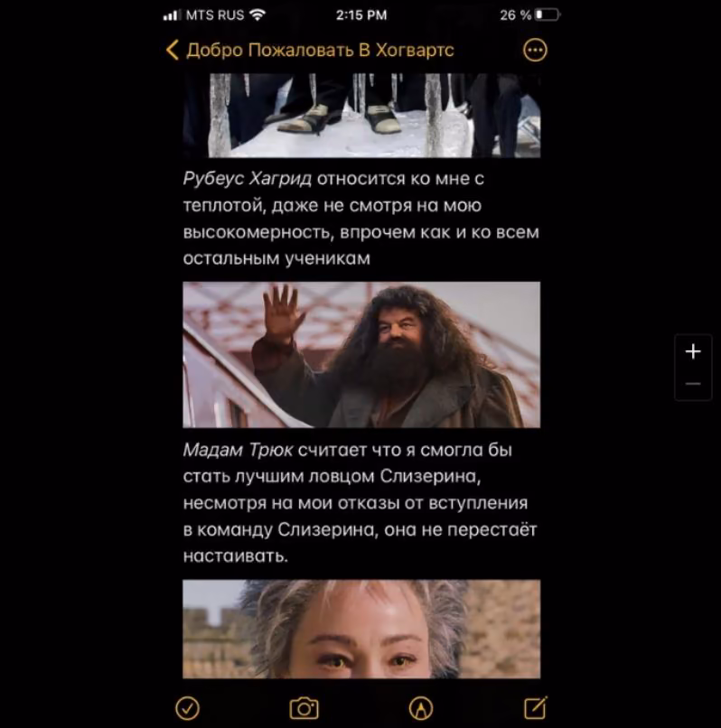Screen dimensions: 721x728
Task: Tap the MTS RUS carrier label
Action: coord(215,15)
